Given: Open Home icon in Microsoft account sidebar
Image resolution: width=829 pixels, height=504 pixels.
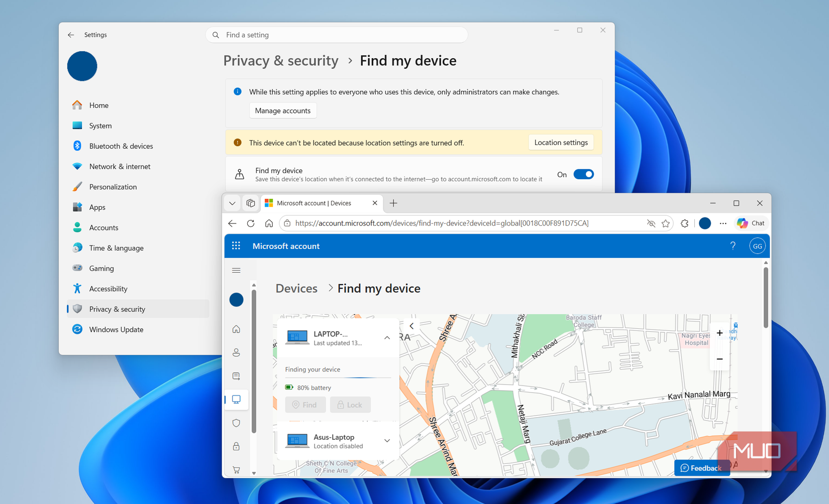Looking at the screenshot, I should coord(236,329).
